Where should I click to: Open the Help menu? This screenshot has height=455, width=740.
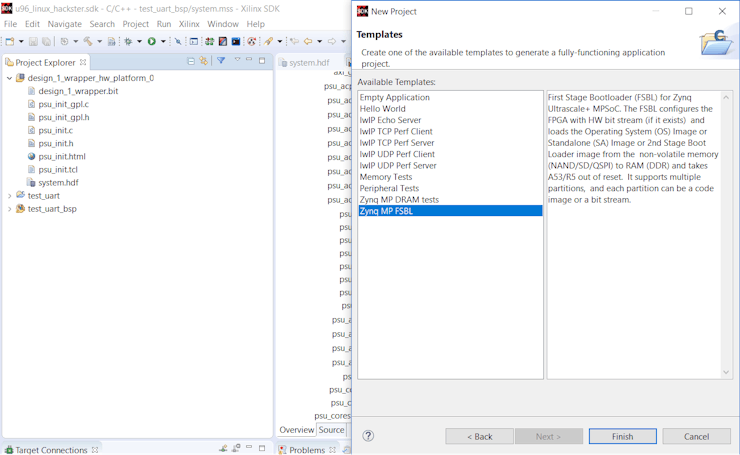click(255, 24)
